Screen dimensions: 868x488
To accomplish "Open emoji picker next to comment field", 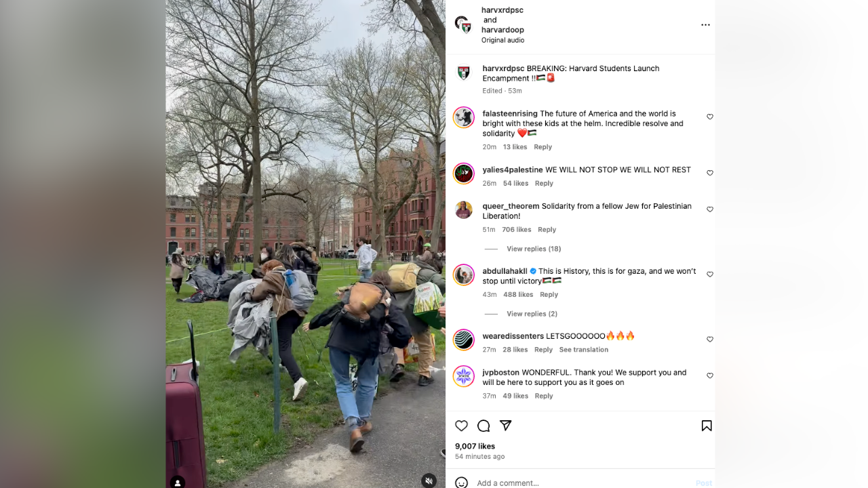I will (x=461, y=483).
